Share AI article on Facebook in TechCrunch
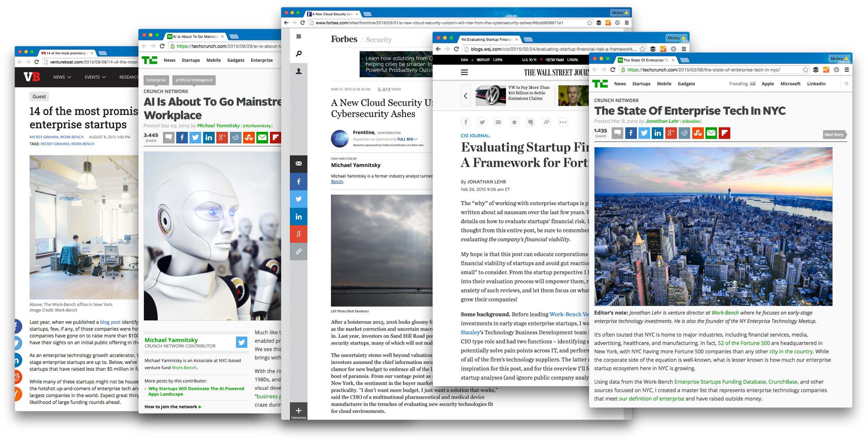The width and height of the screenshot is (868, 441). 182,138
